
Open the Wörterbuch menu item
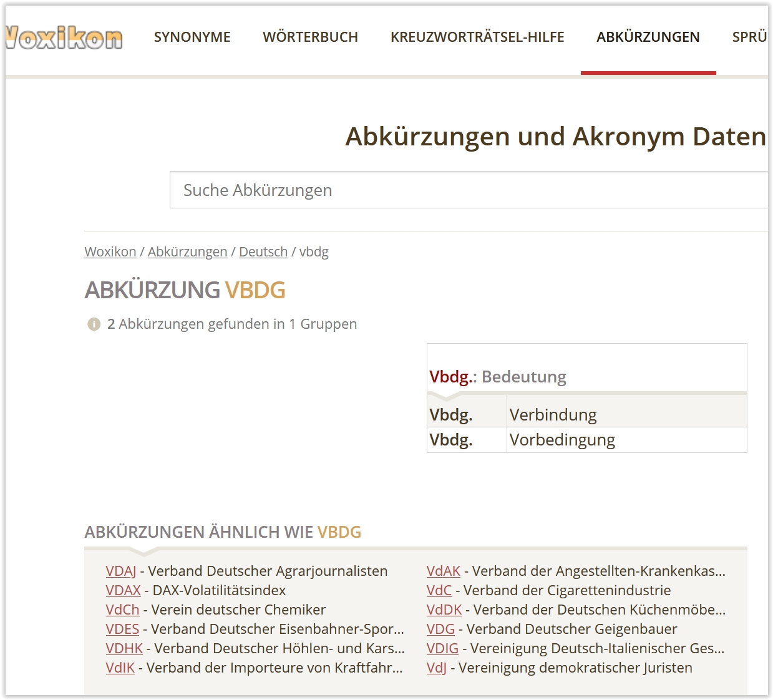point(310,37)
